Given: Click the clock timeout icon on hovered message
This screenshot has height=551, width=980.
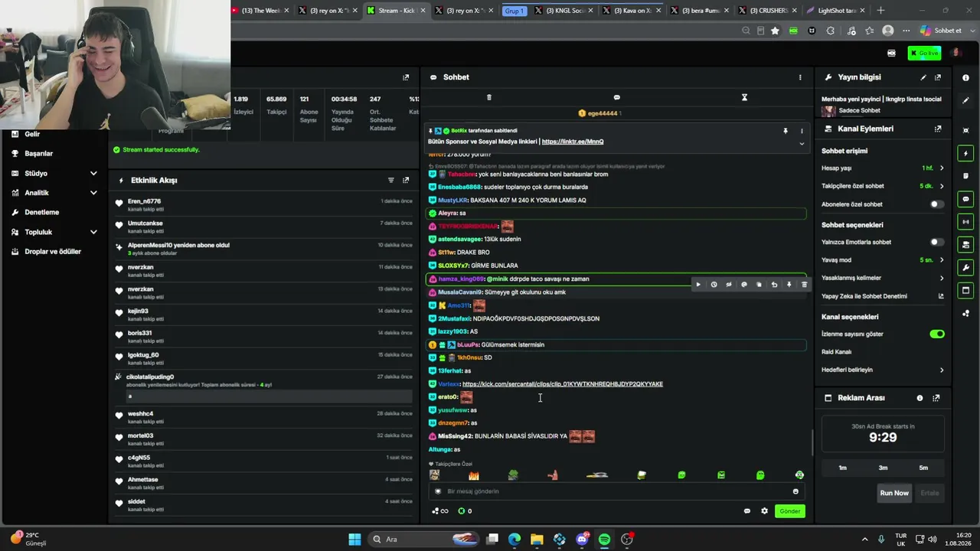Looking at the screenshot, I should [714, 285].
